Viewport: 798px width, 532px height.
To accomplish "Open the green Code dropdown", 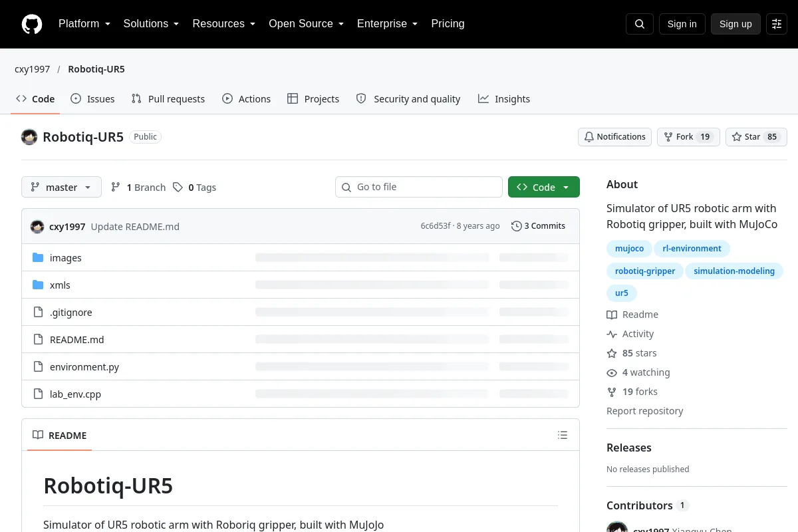I will tap(544, 187).
